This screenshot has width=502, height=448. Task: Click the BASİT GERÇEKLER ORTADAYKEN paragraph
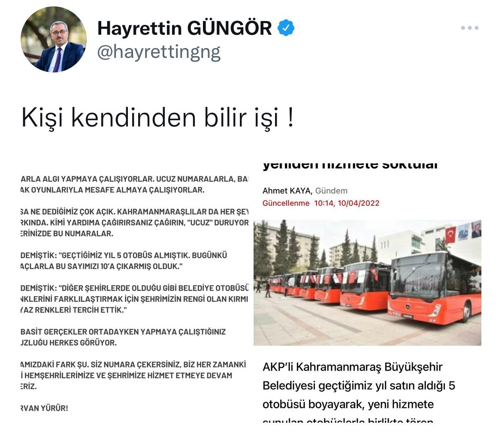(123, 337)
